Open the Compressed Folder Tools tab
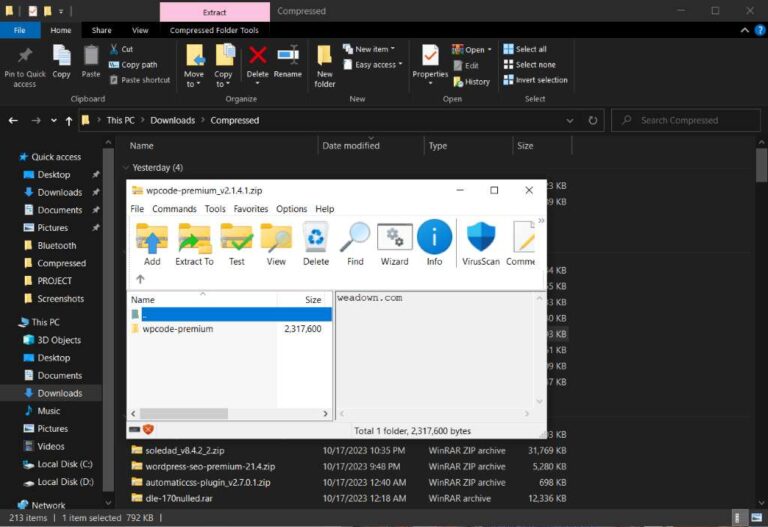Image resolution: width=768 pixels, height=527 pixels. (214, 30)
